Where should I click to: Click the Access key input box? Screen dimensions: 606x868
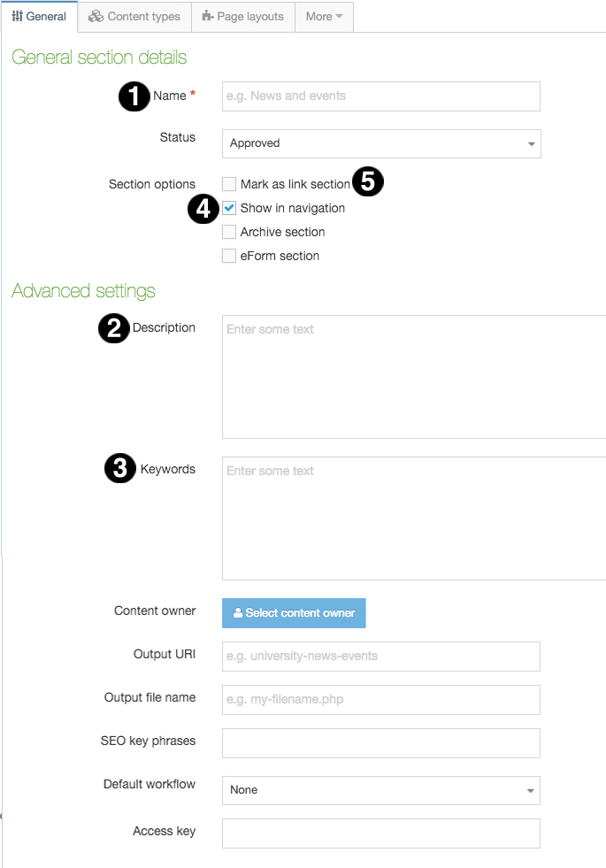pyautogui.click(x=380, y=833)
